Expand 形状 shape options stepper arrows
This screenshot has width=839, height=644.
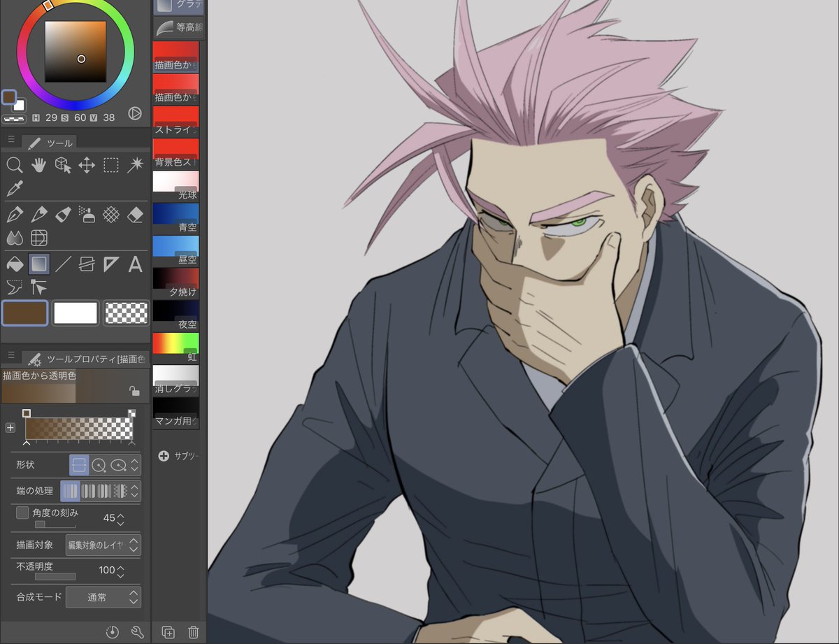[x=135, y=464]
